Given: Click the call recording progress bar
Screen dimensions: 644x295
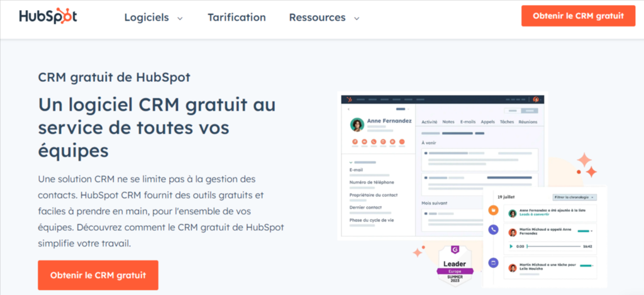Looking at the screenshot, I should [x=553, y=247].
